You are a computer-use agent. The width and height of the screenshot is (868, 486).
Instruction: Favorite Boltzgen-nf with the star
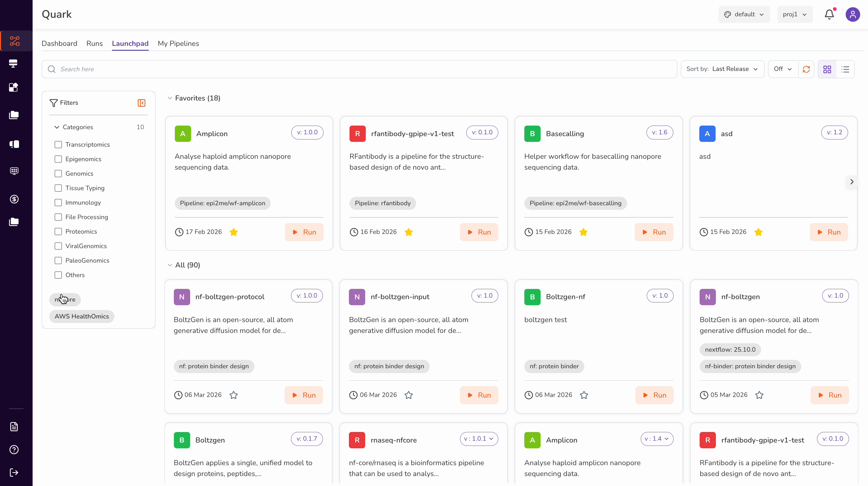584,395
